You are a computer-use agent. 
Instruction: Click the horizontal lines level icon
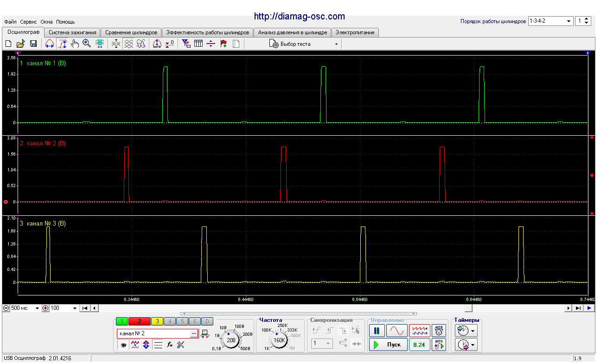[x=158, y=345]
